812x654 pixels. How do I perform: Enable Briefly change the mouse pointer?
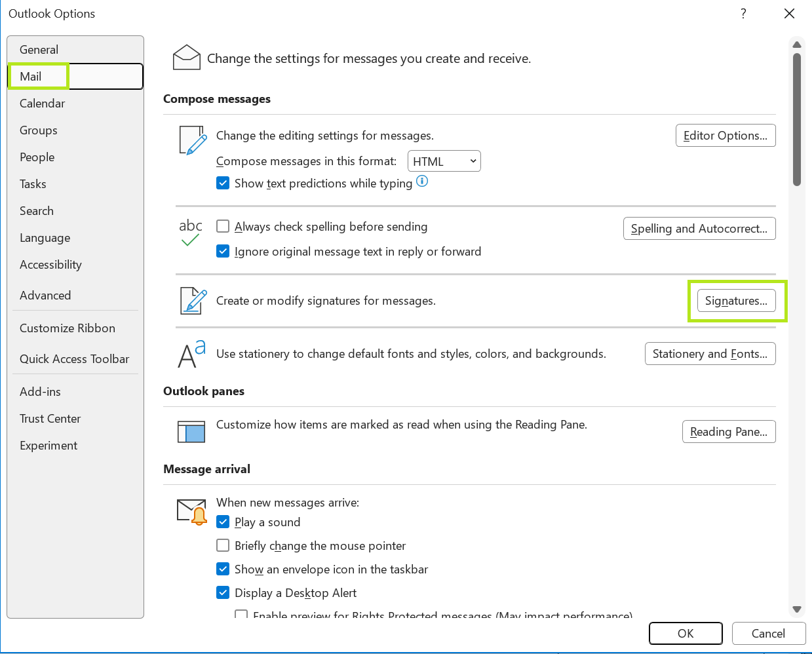tap(223, 545)
